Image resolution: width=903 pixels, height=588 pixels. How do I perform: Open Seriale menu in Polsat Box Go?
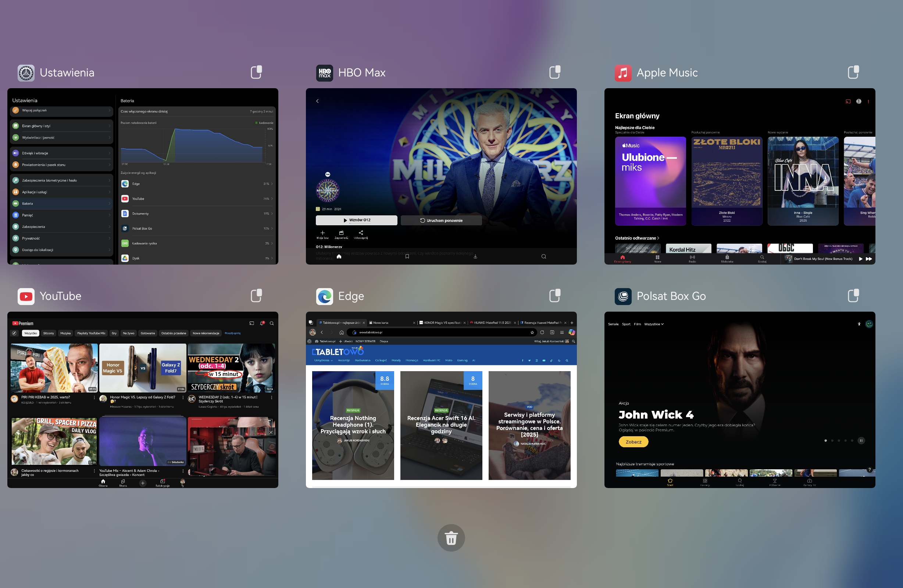(613, 324)
